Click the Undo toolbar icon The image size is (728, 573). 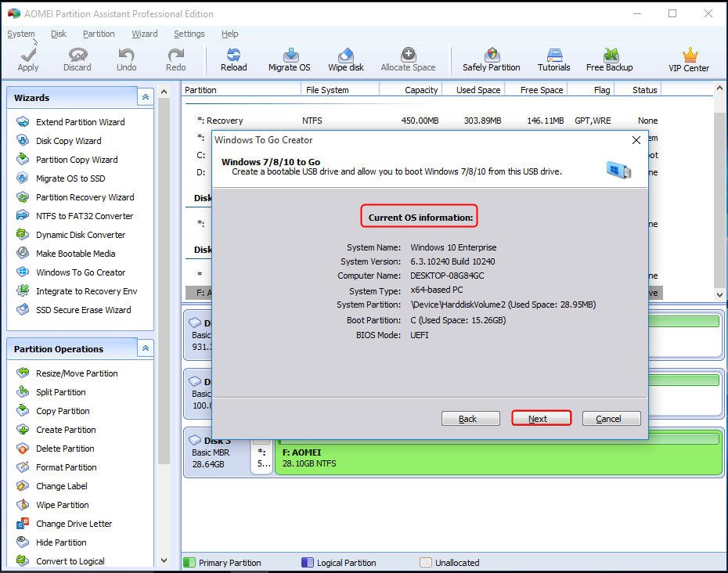coord(126,60)
